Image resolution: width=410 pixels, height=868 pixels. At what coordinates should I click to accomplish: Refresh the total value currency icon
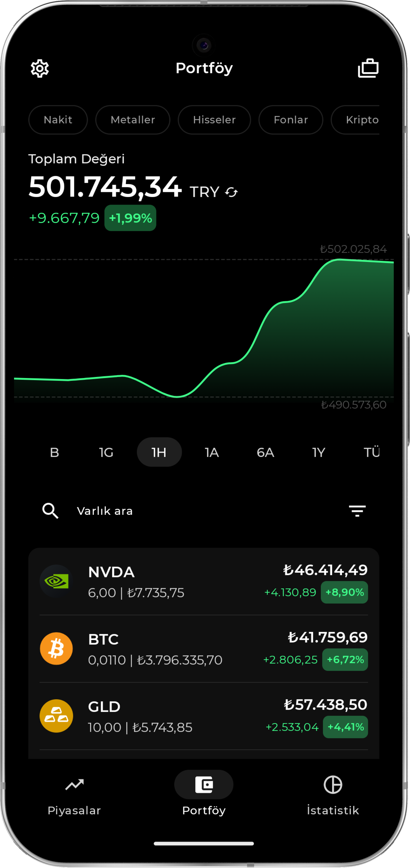click(232, 192)
